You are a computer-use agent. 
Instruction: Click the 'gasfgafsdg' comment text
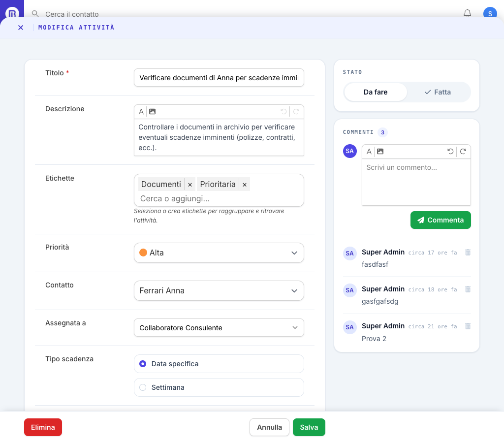pos(380,302)
